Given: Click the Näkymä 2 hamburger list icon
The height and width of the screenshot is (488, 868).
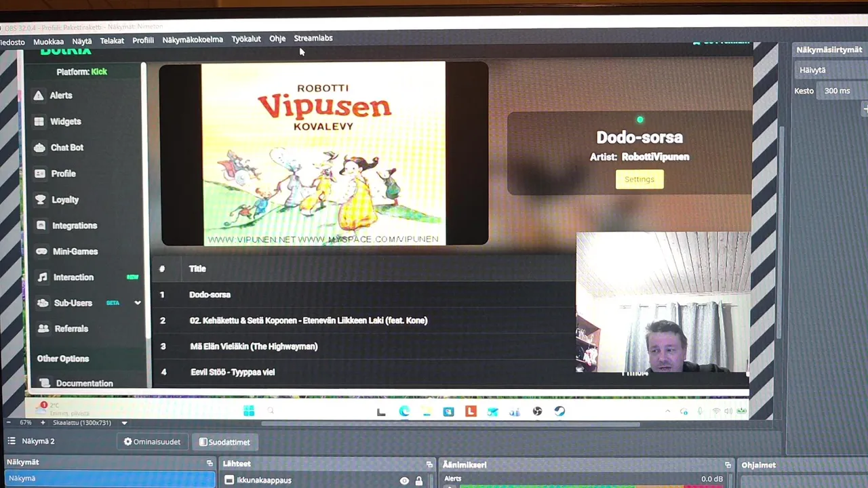Looking at the screenshot, I should [11, 441].
